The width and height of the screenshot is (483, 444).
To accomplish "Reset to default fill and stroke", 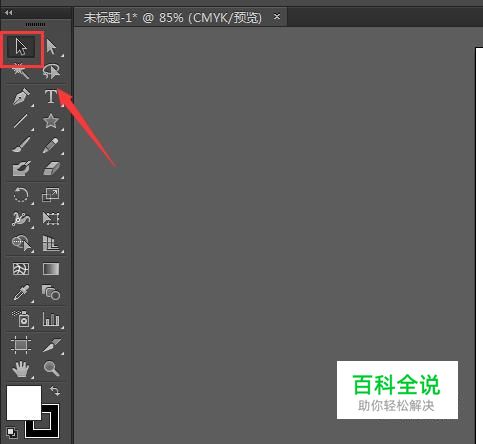I will (x=12, y=432).
